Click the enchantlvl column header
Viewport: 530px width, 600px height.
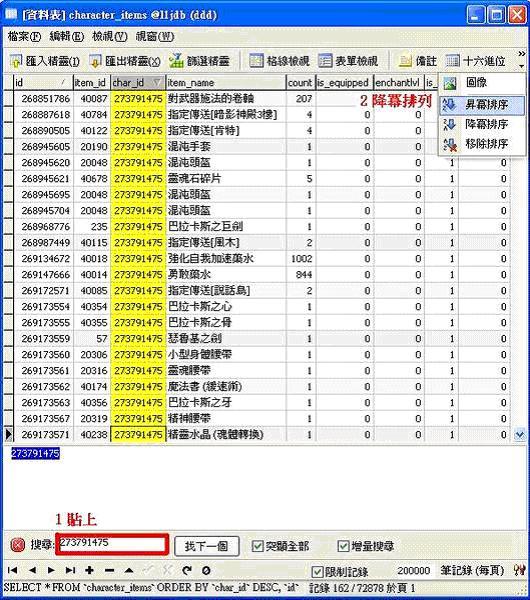pyautogui.click(x=398, y=82)
